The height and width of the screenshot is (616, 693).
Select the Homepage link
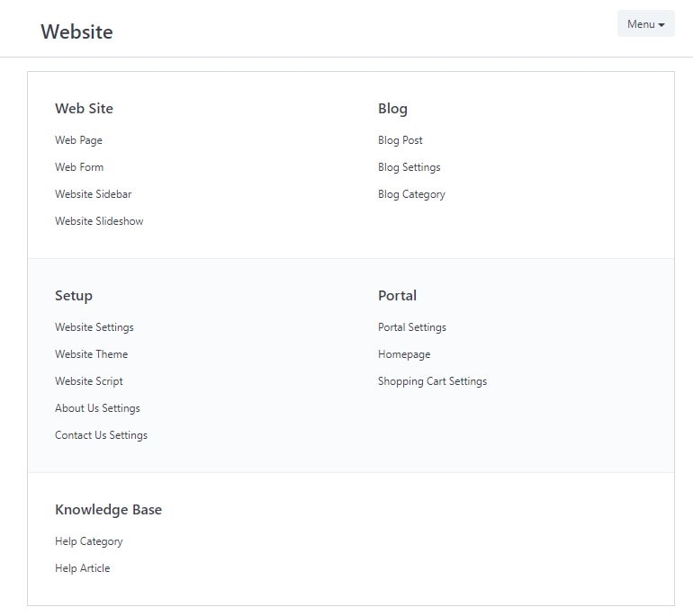tap(404, 354)
